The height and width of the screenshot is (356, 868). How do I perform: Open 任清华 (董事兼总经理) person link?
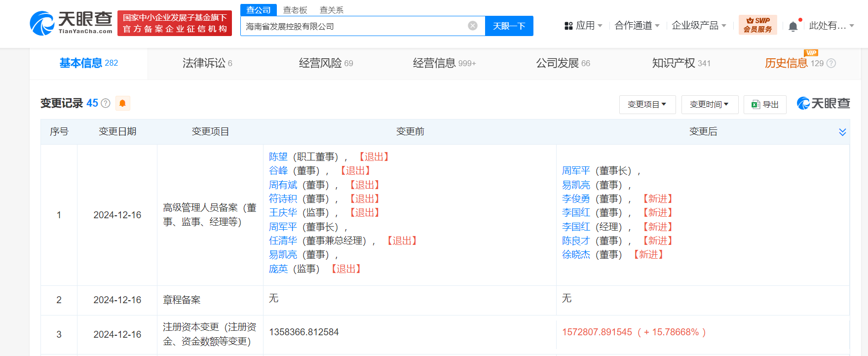283,240
